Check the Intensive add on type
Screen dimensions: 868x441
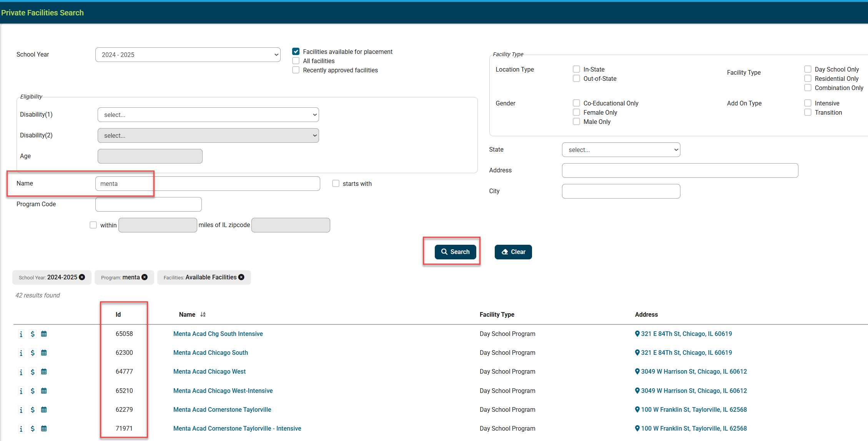pyautogui.click(x=808, y=103)
